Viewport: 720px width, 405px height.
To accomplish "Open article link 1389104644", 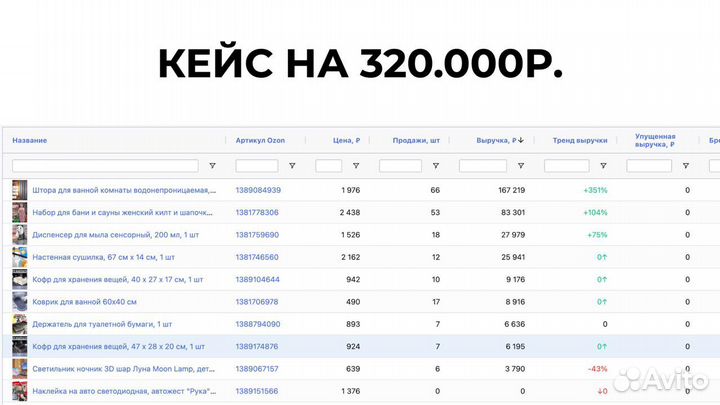I will click(258, 280).
